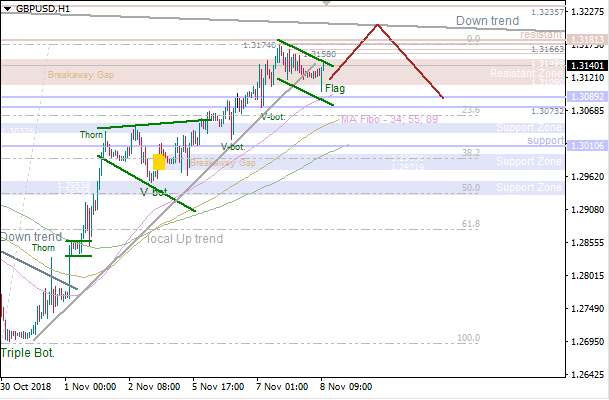The image size is (609, 400).
Task: Click the 100.0 Fibonacci level label
Action: [x=468, y=338]
